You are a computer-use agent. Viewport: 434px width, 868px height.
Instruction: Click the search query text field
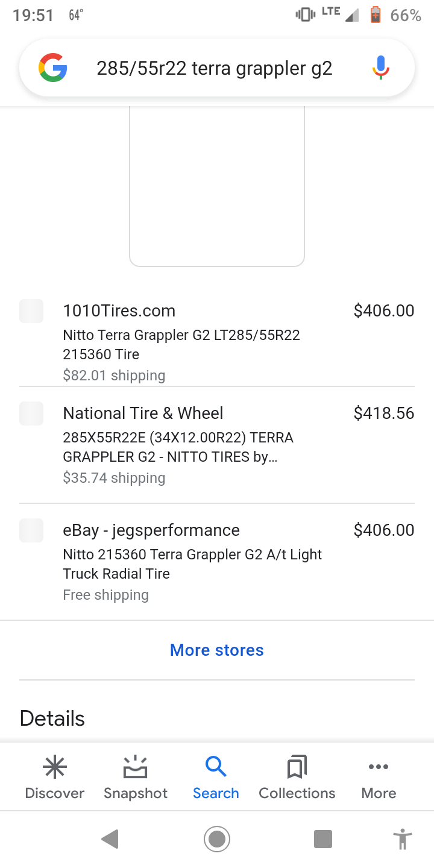tap(215, 68)
